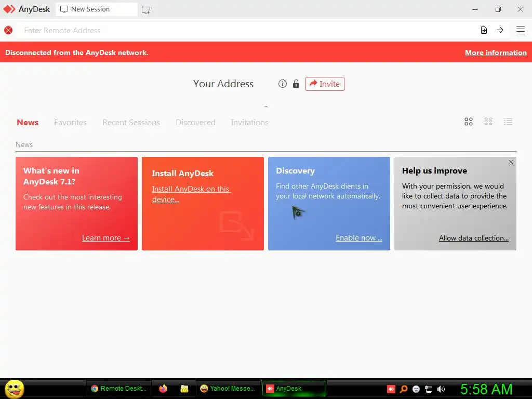This screenshot has width=532, height=399.
Task: Click the address info icon
Action: tap(283, 84)
